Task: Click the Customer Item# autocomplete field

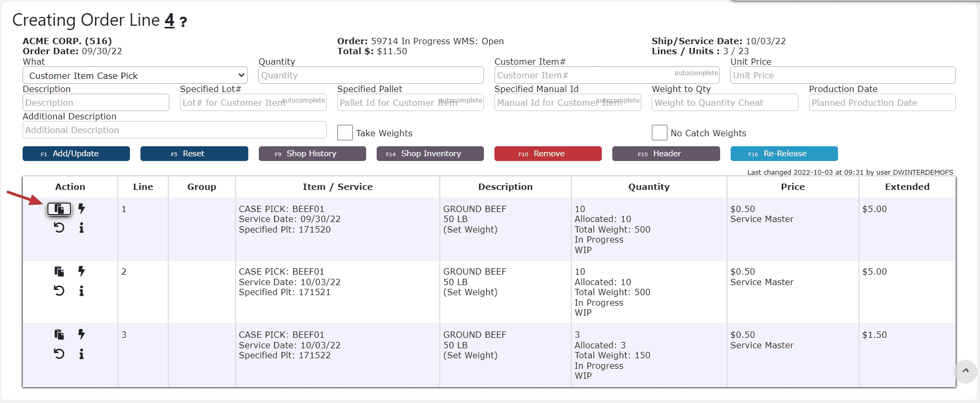Action: [x=607, y=75]
